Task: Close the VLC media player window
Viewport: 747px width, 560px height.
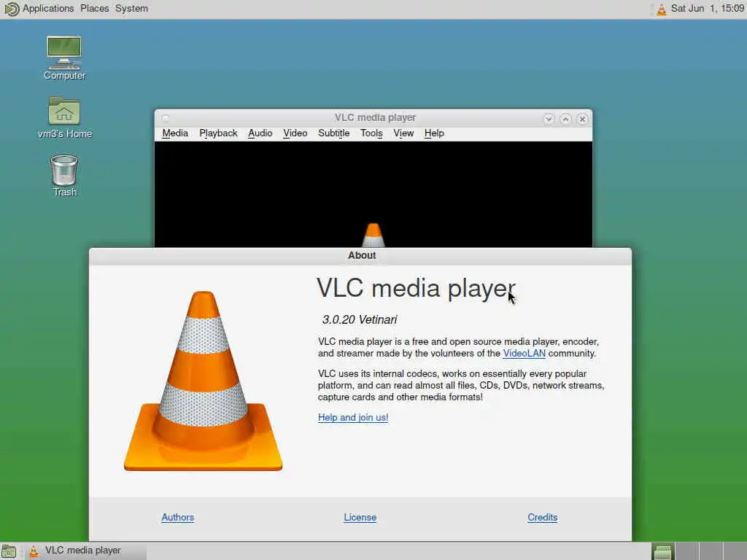Action: pyautogui.click(x=581, y=119)
